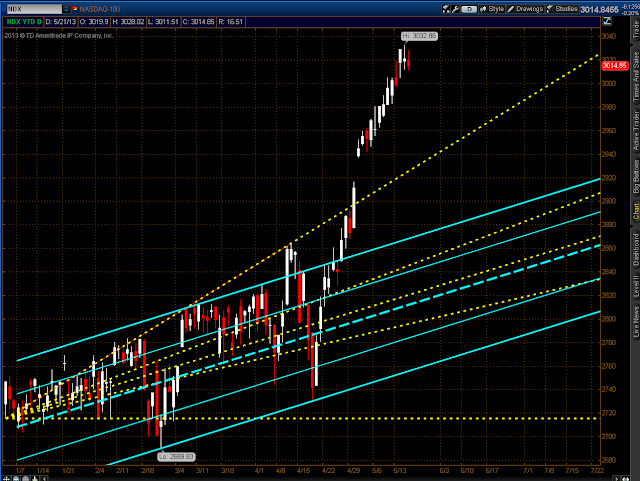The image size is (640, 481).
Task: Click the R: 16.51 range value
Action: point(231,22)
